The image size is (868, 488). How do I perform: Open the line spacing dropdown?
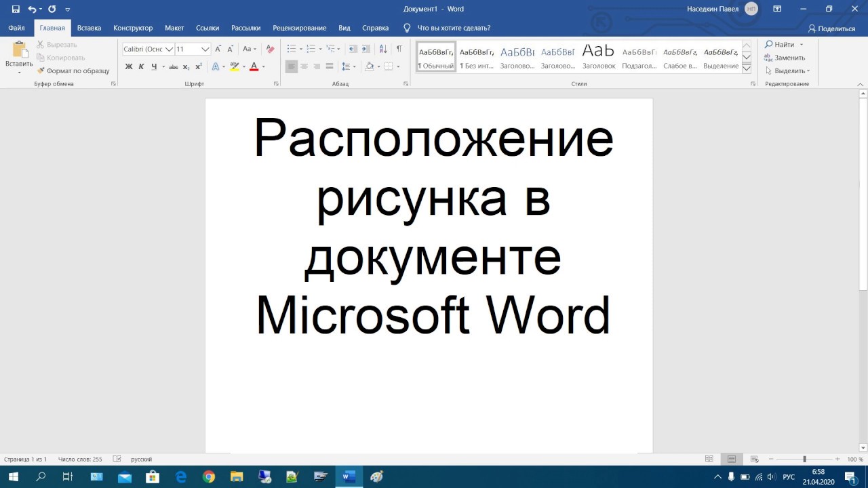(349, 66)
